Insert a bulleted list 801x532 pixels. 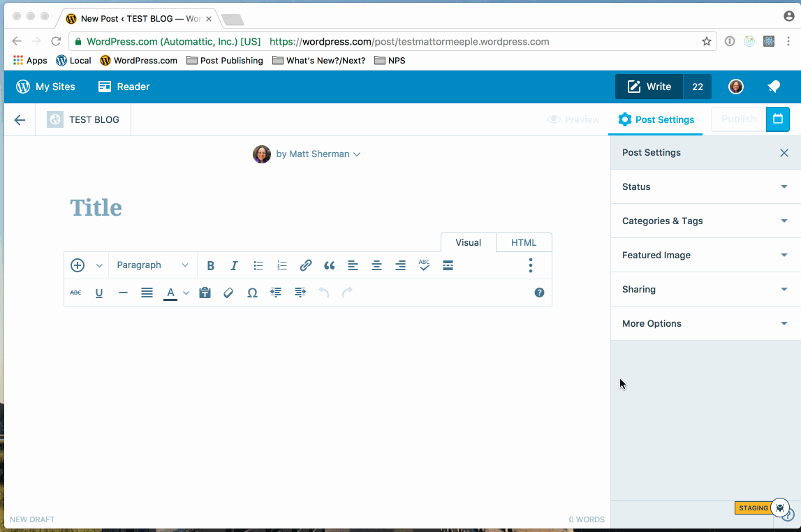pos(258,265)
